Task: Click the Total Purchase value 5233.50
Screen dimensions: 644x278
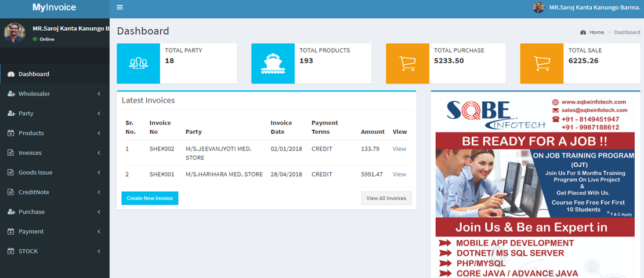Action: pyautogui.click(x=449, y=61)
